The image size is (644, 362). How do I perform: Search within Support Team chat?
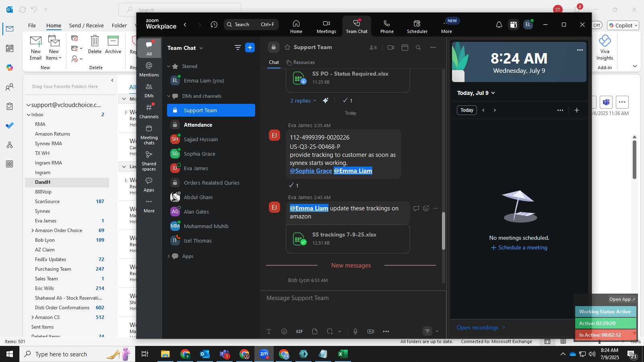pos(418,47)
